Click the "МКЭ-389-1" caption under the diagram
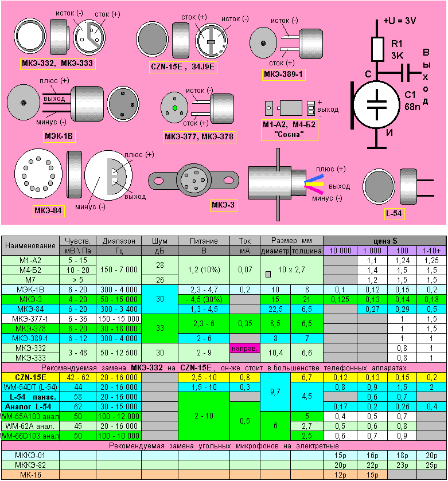The image size is (448, 481). tap(283, 75)
